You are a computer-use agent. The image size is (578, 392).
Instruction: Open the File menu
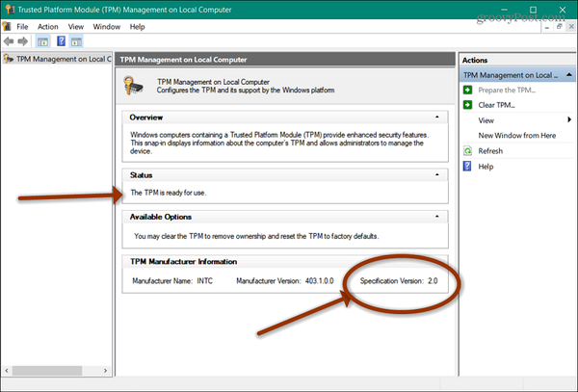coord(22,27)
